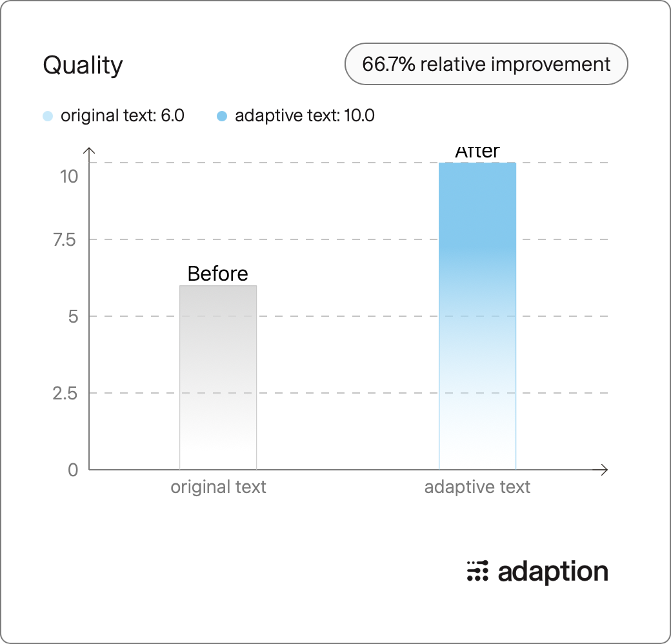
Task: Click the 10 y-axis tick label
Action: [x=69, y=176]
